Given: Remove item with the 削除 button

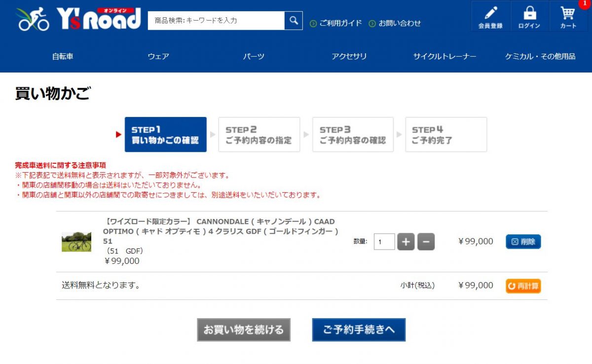Looking at the screenshot, I should click(x=523, y=242).
